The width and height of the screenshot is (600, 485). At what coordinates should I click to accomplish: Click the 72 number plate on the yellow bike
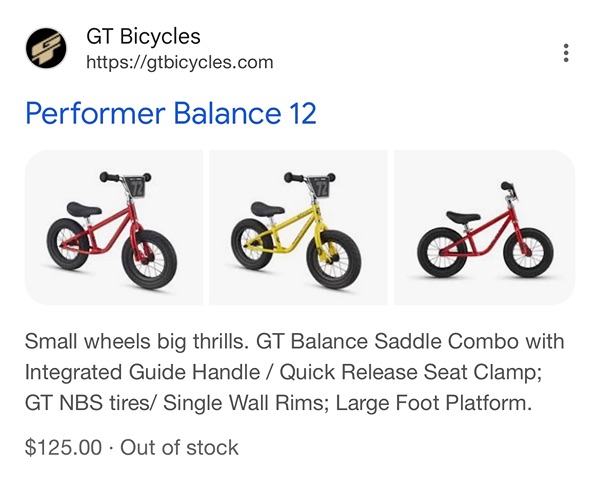(x=322, y=187)
